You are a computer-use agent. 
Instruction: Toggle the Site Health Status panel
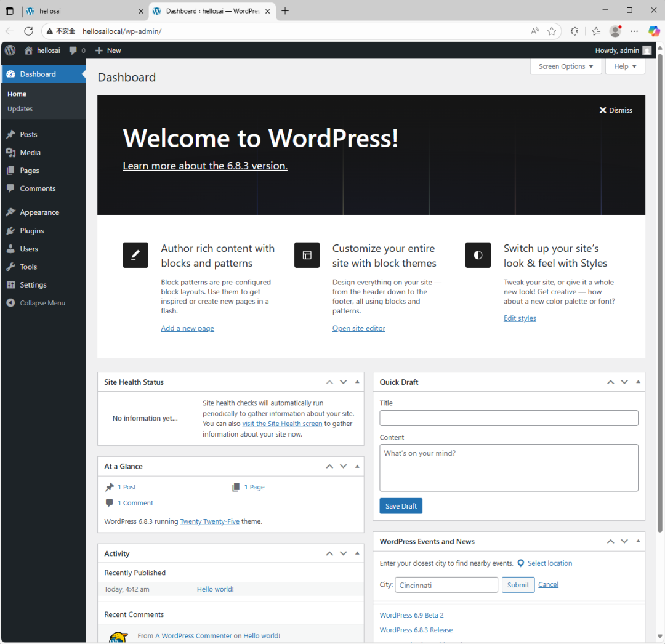coord(357,382)
